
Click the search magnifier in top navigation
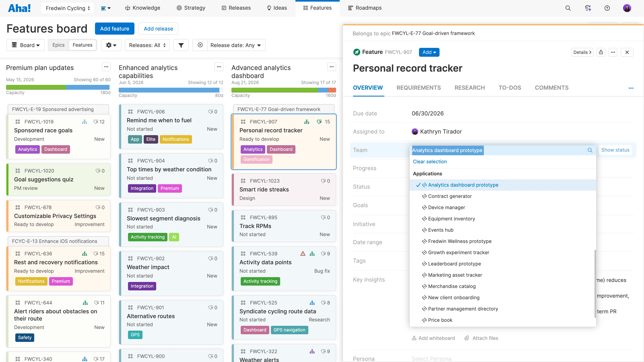pyautogui.click(x=568, y=8)
